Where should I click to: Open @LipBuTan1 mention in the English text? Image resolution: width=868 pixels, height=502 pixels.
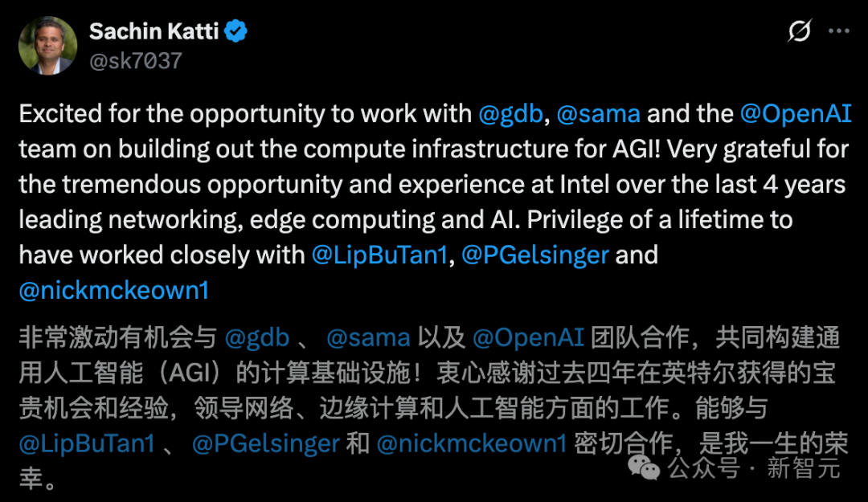pyautogui.click(x=377, y=255)
